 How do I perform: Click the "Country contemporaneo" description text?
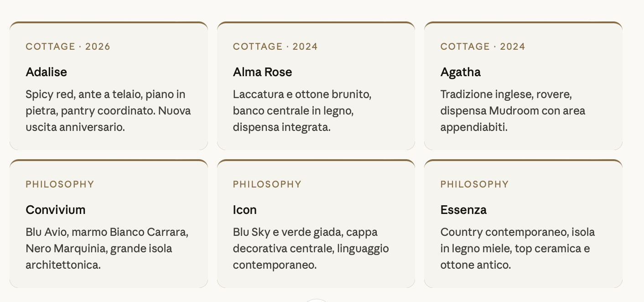pyautogui.click(x=517, y=249)
